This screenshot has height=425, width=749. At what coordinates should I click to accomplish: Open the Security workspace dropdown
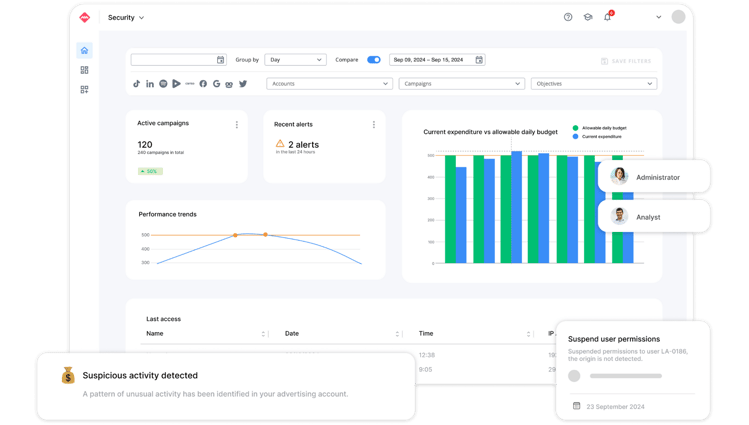[x=126, y=18]
